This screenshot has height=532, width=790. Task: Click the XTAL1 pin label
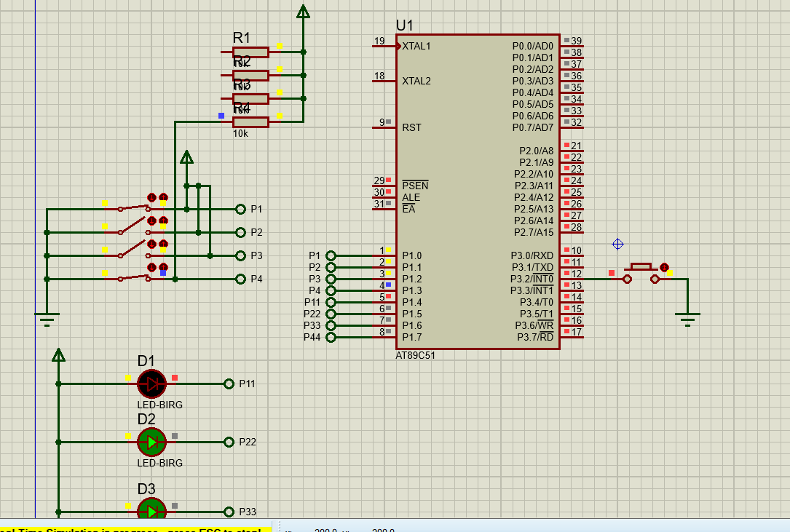coord(416,47)
